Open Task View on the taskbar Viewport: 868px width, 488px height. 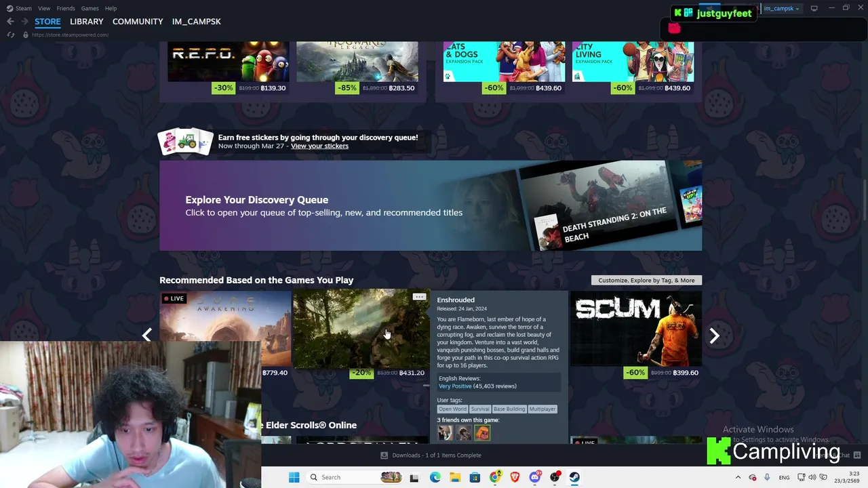414,477
